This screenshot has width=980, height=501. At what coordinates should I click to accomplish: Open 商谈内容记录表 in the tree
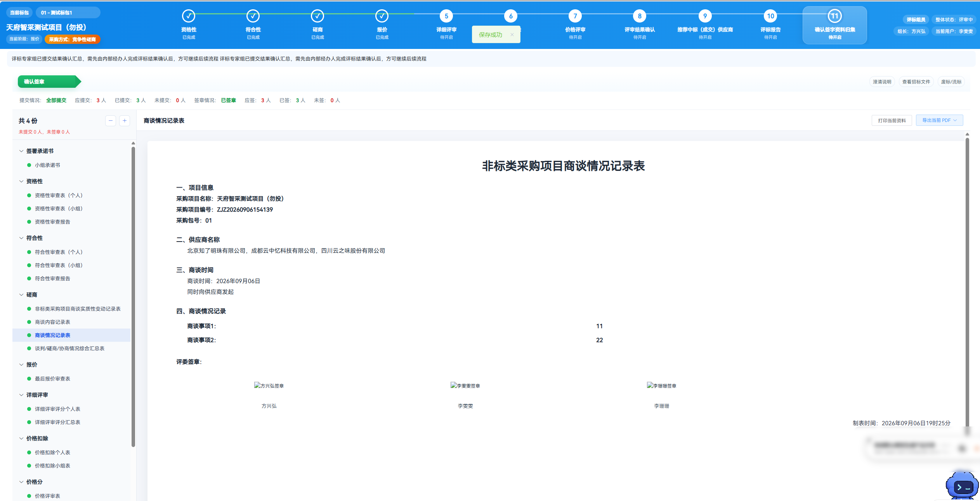coord(52,322)
